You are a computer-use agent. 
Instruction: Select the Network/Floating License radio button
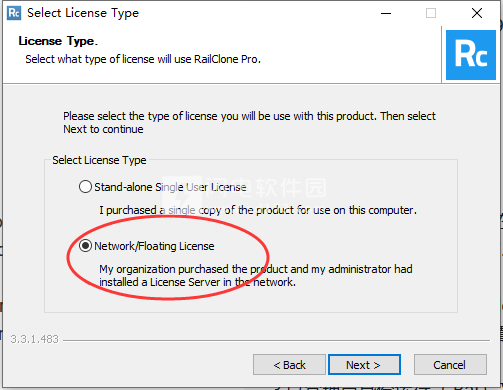point(85,246)
